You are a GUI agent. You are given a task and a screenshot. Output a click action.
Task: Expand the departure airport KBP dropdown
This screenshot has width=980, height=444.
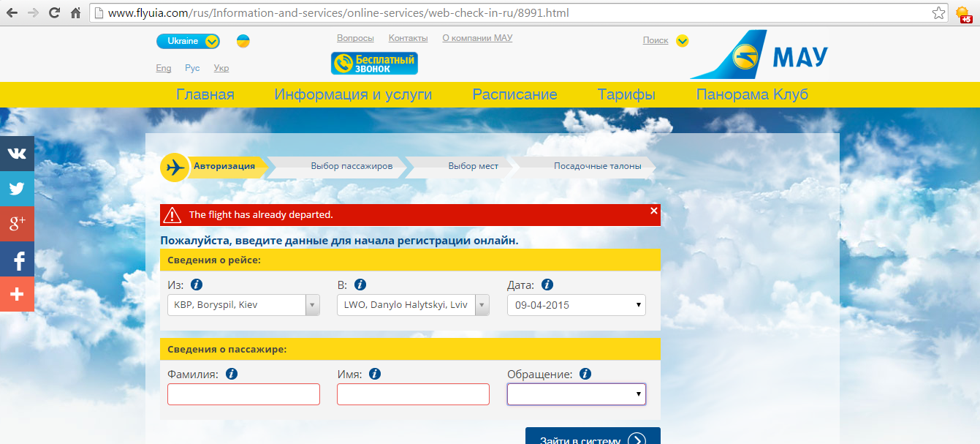tap(312, 305)
